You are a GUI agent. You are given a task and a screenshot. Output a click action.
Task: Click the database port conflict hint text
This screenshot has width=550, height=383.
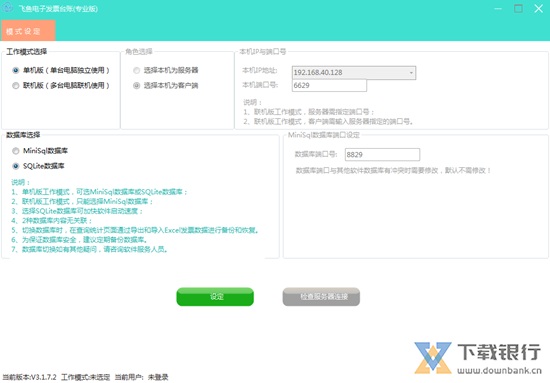pyautogui.click(x=393, y=170)
